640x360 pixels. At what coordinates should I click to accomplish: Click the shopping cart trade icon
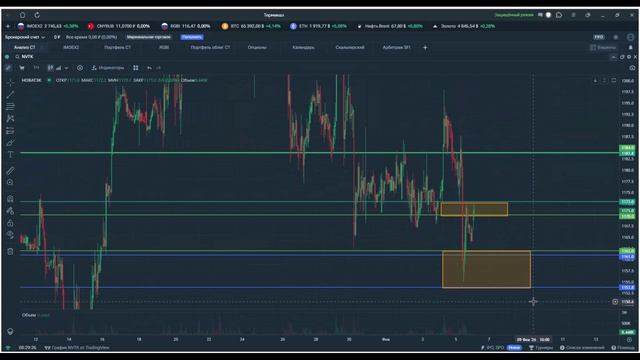(x=22, y=68)
